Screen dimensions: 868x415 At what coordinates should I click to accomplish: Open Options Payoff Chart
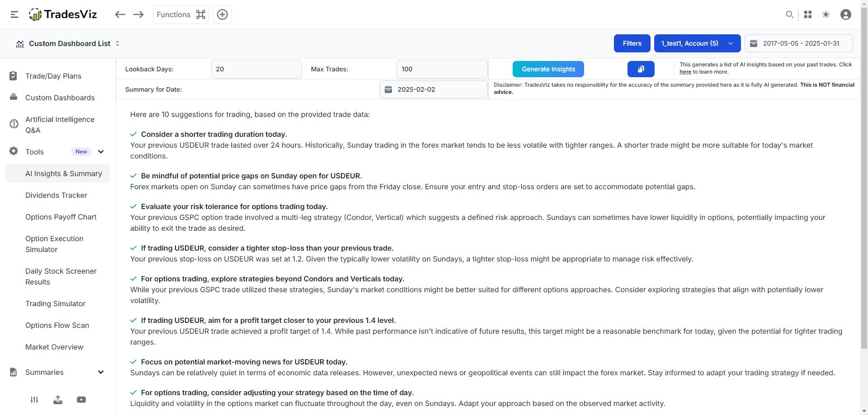[x=61, y=217]
